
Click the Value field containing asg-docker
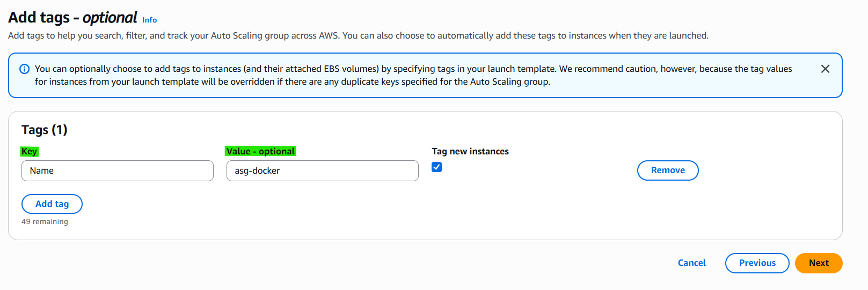[x=322, y=170]
